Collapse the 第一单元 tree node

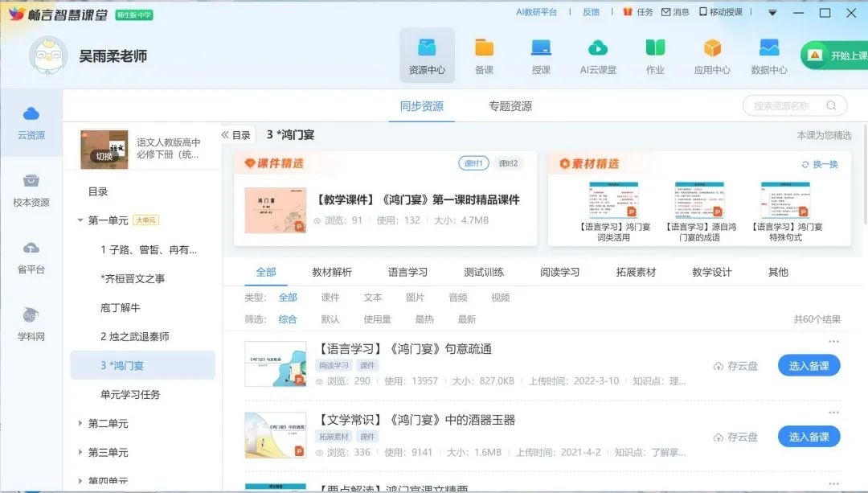tap(80, 220)
